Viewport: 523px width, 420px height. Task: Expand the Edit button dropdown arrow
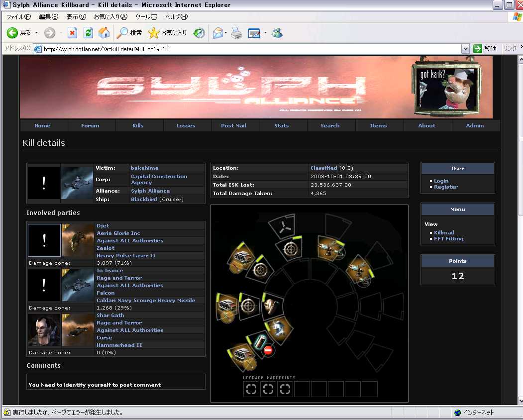pyautogui.click(x=266, y=33)
